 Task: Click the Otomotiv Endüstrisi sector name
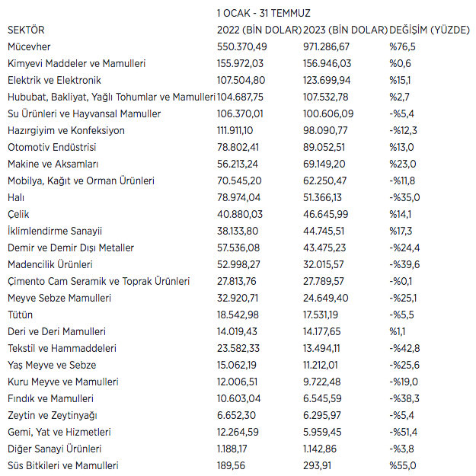pos(53,147)
